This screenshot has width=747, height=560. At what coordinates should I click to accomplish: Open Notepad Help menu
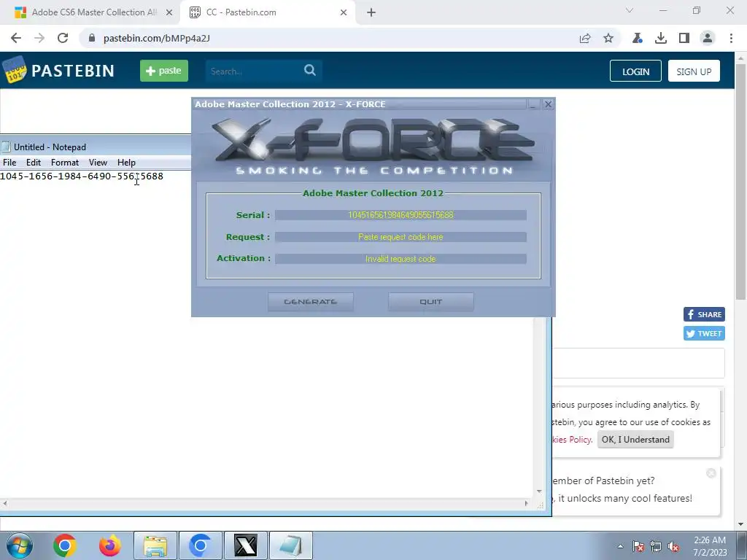pyautogui.click(x=126, y=163)
